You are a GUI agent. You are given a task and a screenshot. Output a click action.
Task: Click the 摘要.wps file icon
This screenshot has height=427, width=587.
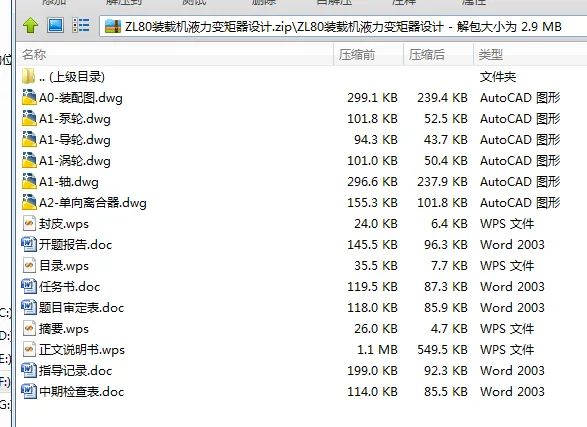(29, 328)
